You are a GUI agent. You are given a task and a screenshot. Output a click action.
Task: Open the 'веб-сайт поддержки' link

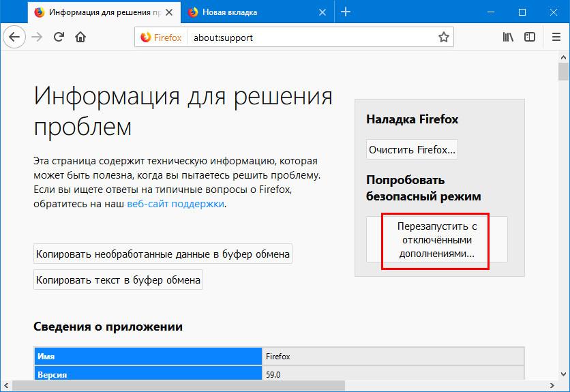[x=175, y=204]
